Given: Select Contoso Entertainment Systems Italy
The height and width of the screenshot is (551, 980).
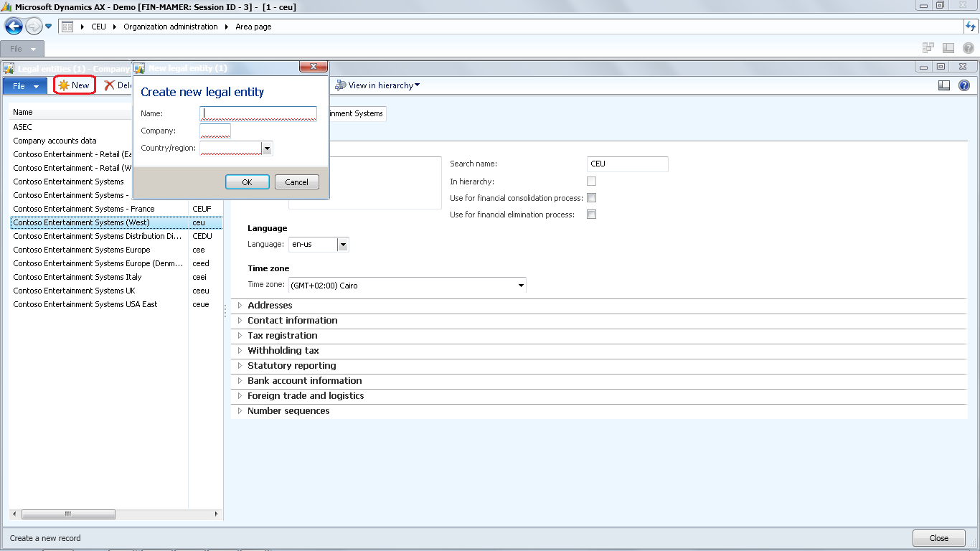Looking at the screenshot, I should [116, 277].
